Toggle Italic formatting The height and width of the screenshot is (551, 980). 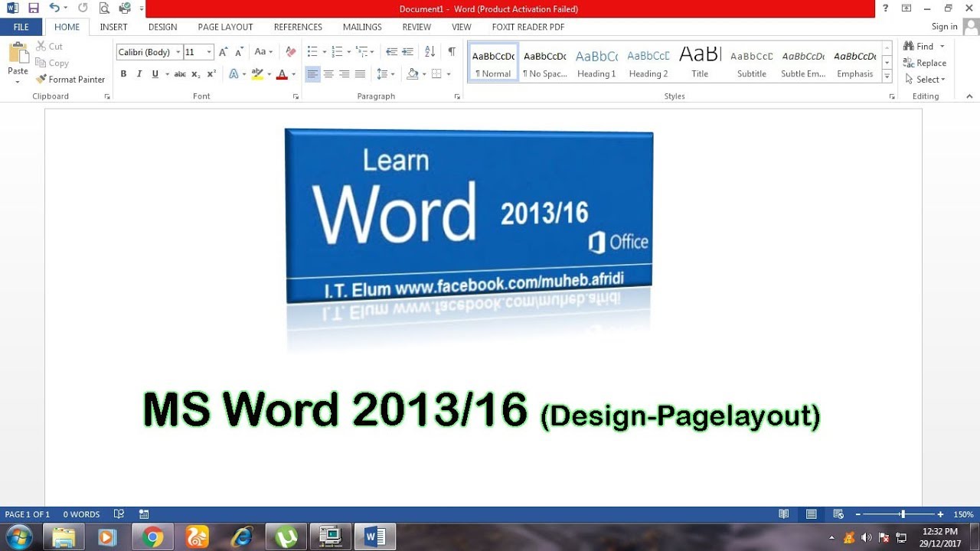coord(139,74)
